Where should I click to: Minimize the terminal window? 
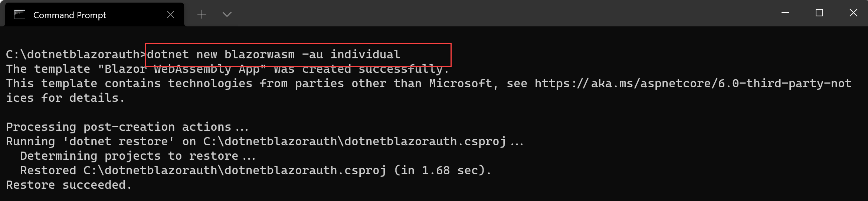(x=785, y=13)
